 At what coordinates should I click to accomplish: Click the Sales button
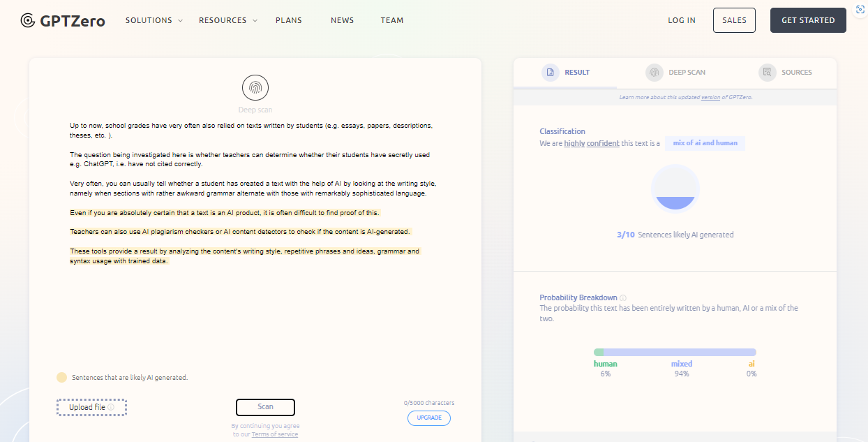coord(734,20)
